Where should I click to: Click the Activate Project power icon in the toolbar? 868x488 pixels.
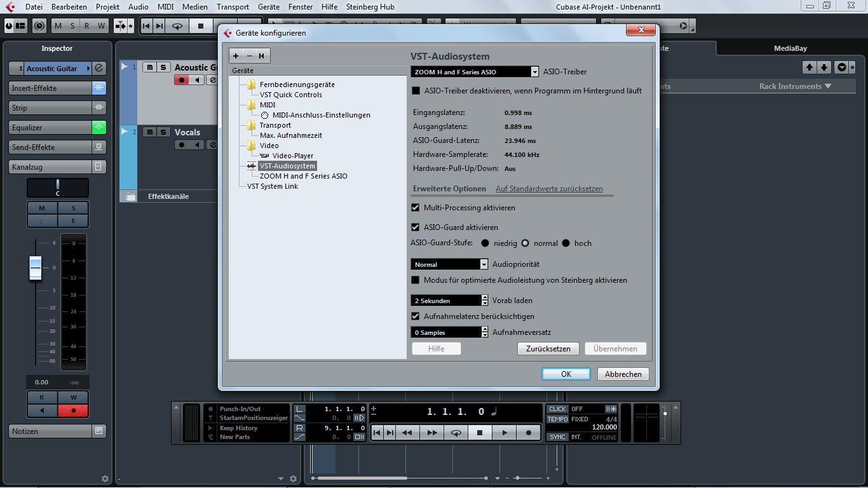[9, 26]
